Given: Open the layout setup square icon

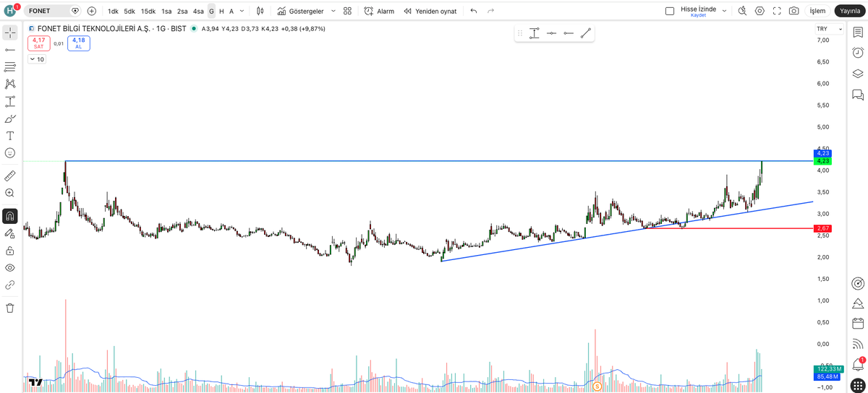Looking at the screenshot, I should 669,11.
